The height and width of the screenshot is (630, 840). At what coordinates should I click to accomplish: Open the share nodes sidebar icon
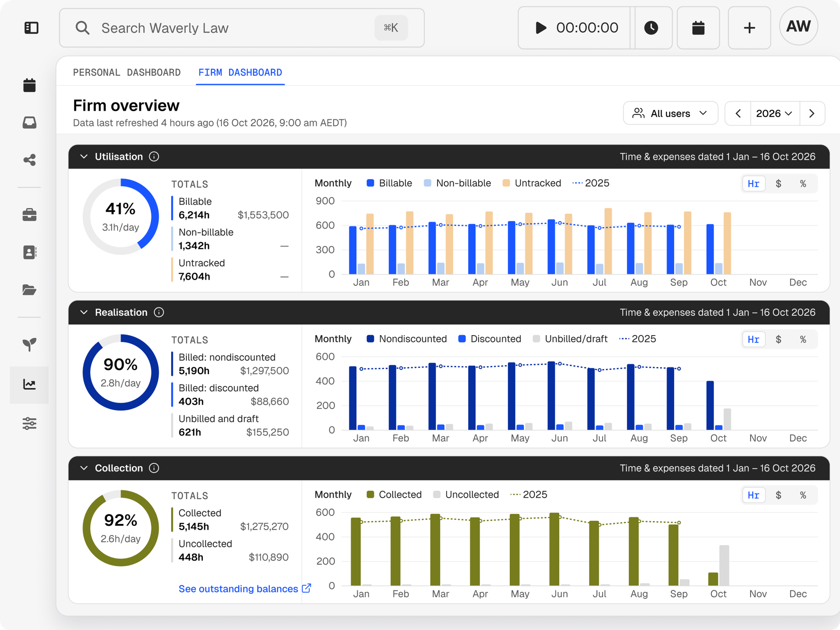(x=30, y=160)
